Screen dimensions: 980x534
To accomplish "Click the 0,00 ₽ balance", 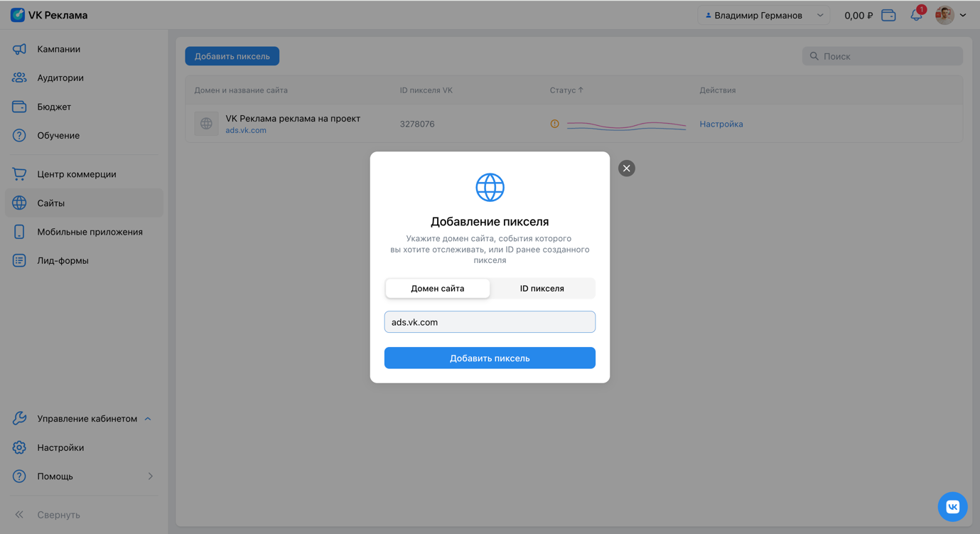I will tap(858, 15).
